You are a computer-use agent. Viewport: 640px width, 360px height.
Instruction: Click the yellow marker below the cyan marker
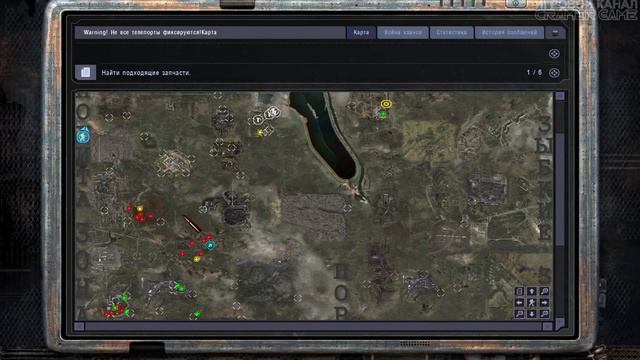click(x=197, y=259)
